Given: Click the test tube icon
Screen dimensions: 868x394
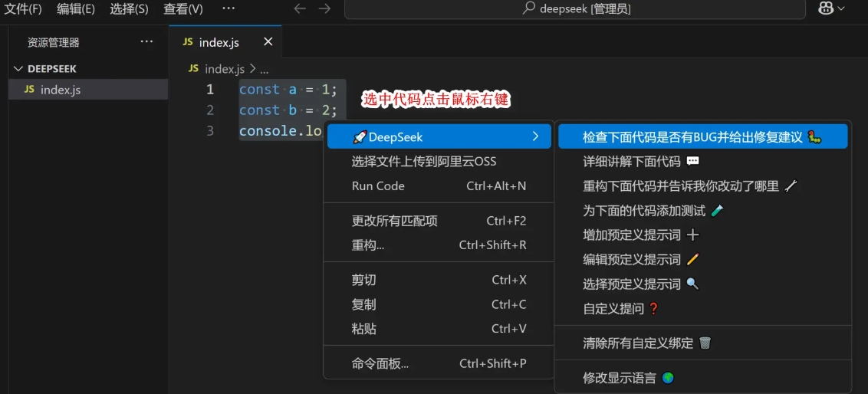Looking at the screenshot, I should tap(717, 210).
